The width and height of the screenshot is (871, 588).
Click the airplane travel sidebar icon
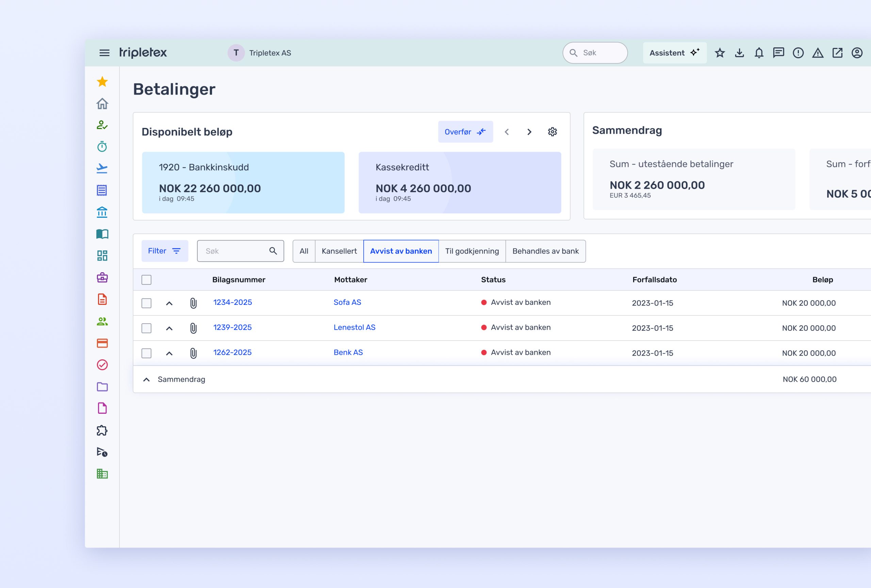[102, 168]
